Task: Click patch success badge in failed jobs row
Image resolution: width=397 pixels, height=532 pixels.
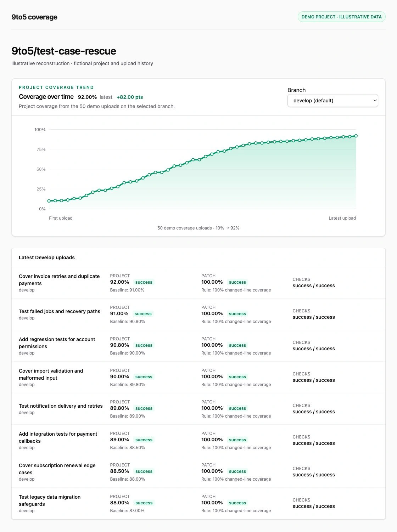Action: (x=237, y=314)
